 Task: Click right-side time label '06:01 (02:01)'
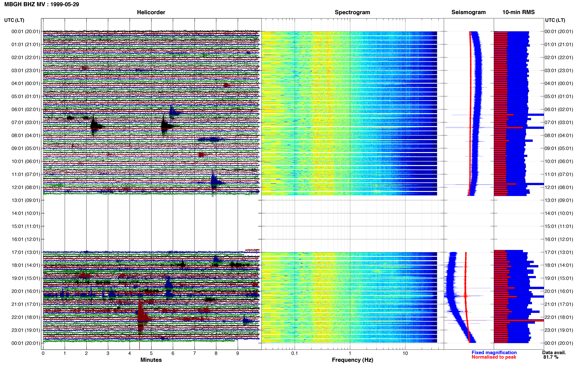559,109
